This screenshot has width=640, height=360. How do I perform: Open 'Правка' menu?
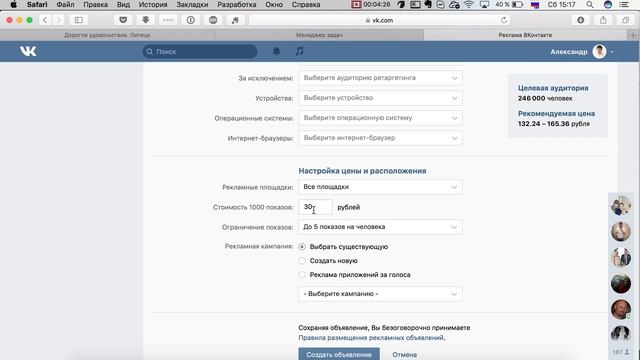point(96,4)
